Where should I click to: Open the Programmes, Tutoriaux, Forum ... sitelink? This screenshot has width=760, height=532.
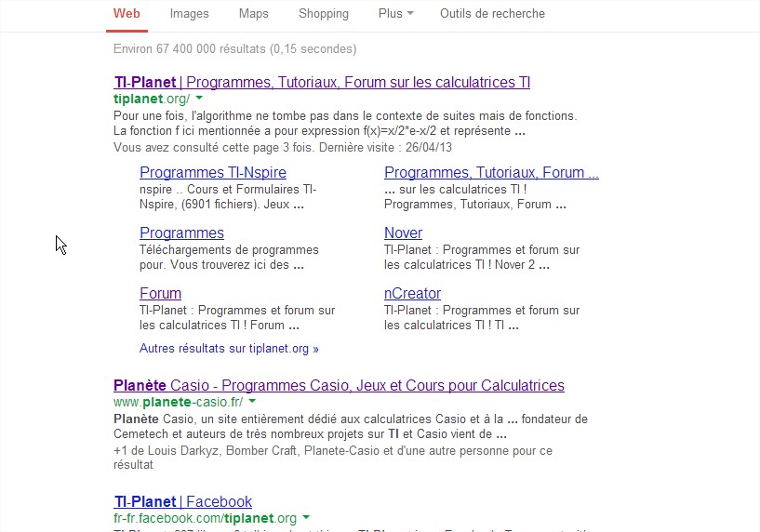click(491, 172)
